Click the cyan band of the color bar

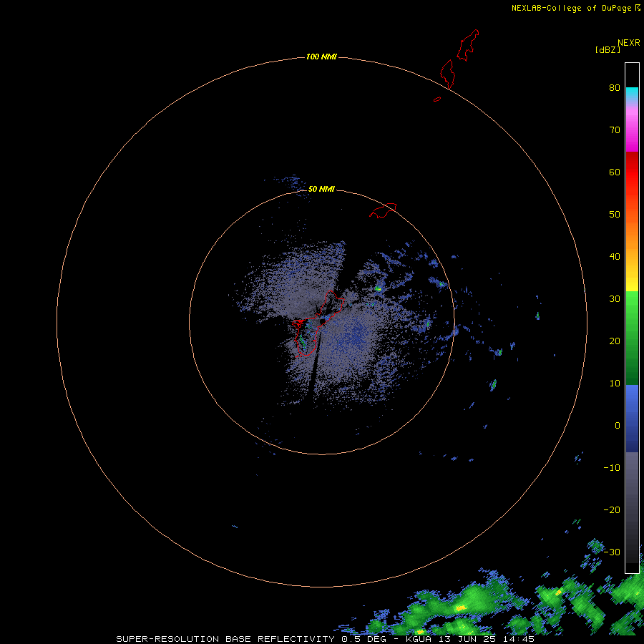632,93
